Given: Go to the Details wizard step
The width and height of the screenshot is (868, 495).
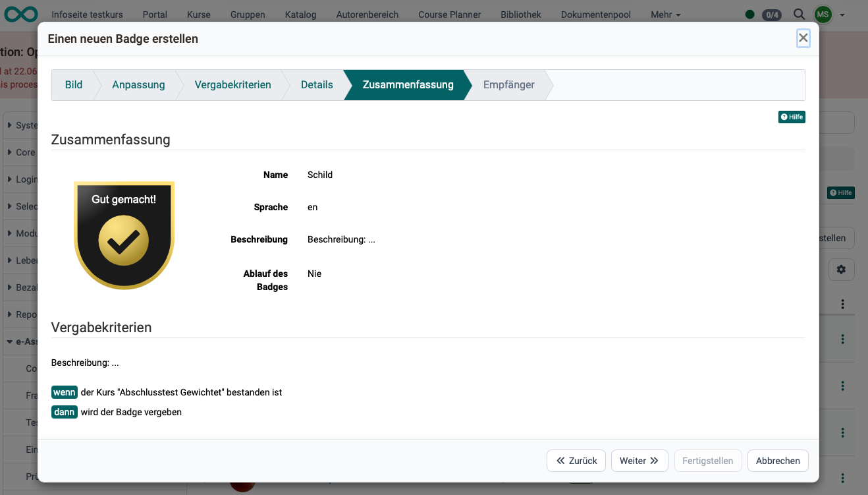Looking at the screenshot, I should pos(317,84).
